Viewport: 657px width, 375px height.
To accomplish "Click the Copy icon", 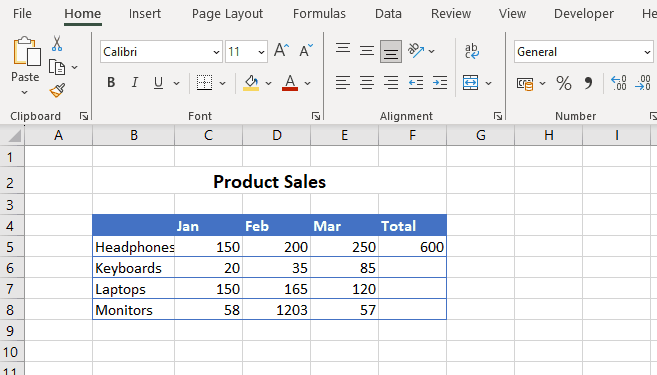I will 57,67.
